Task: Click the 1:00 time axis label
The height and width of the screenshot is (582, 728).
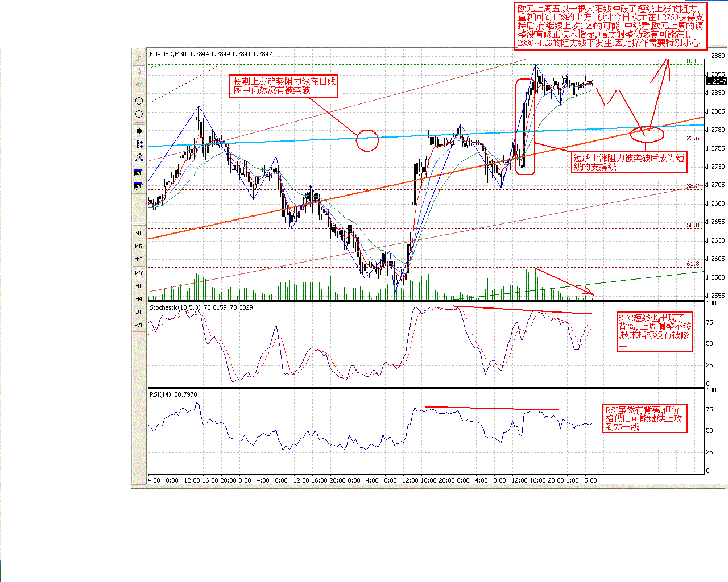Action: point(573,480)
